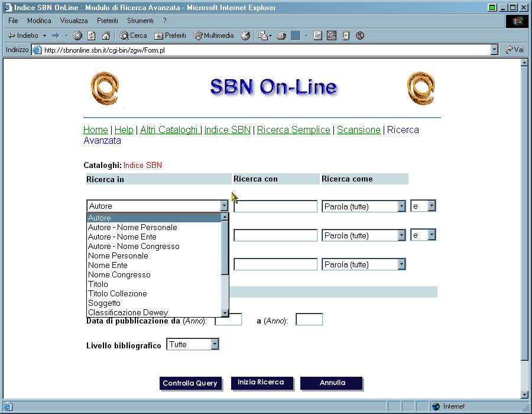Click the page icon in the address bar
The height and width of the screenshot is (414, 532).
(x=37, y=50)
